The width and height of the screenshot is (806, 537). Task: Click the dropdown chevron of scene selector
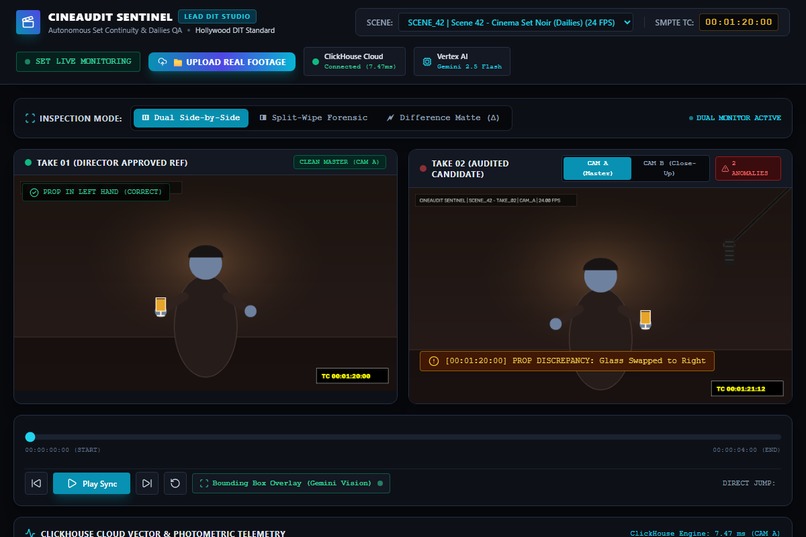click(x=627, y=22)
